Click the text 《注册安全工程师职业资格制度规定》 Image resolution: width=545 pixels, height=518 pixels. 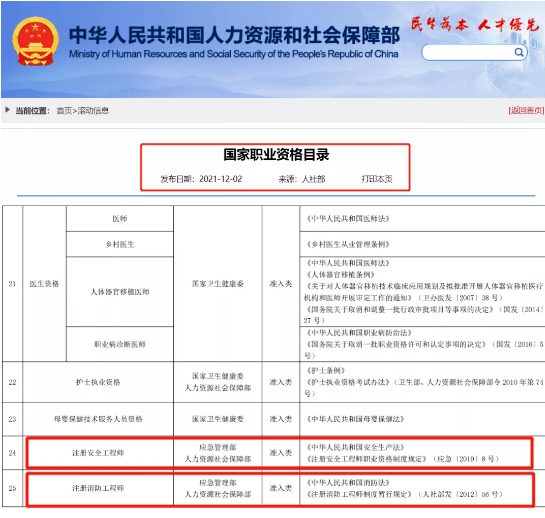pyautogui.click(x=366, y=459)
